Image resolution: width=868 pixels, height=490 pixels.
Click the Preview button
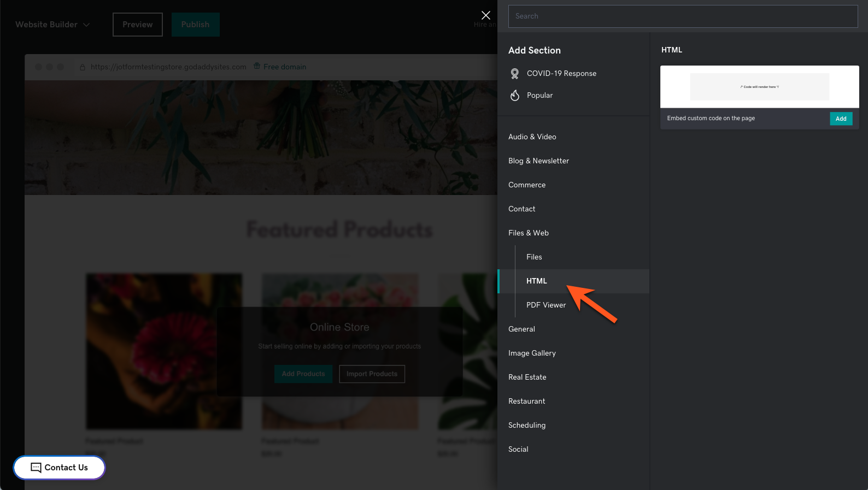[x=137, y=25]
